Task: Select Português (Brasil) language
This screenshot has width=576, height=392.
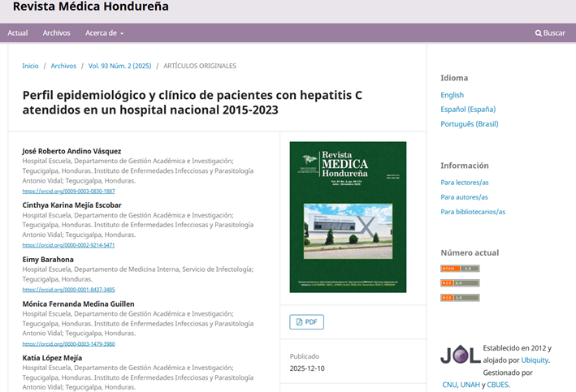Action: (469, 124)
